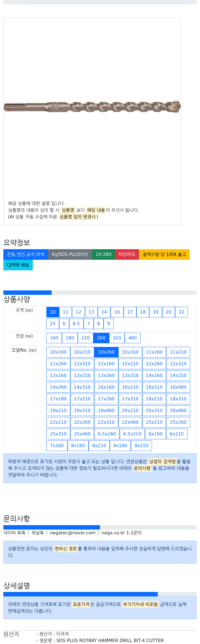
Task: Select the 12 diameter spec button
Action: [x=78, y=312]
